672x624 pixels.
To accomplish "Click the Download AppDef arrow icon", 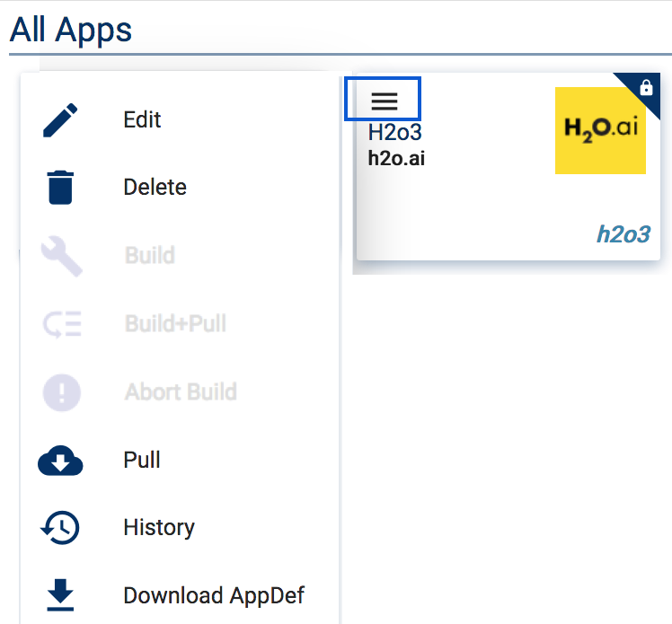I will click(x=60, y=595).
